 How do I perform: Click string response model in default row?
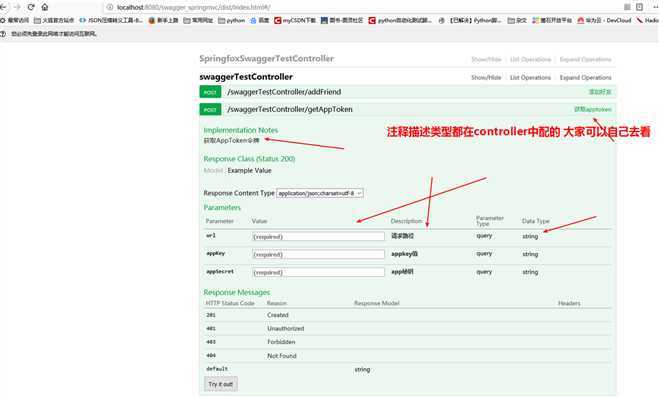362,370
